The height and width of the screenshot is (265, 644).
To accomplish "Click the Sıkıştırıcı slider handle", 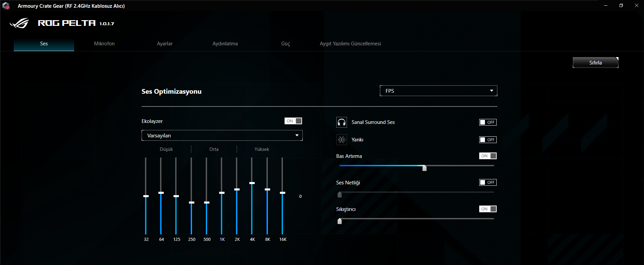I will [340, 221].
